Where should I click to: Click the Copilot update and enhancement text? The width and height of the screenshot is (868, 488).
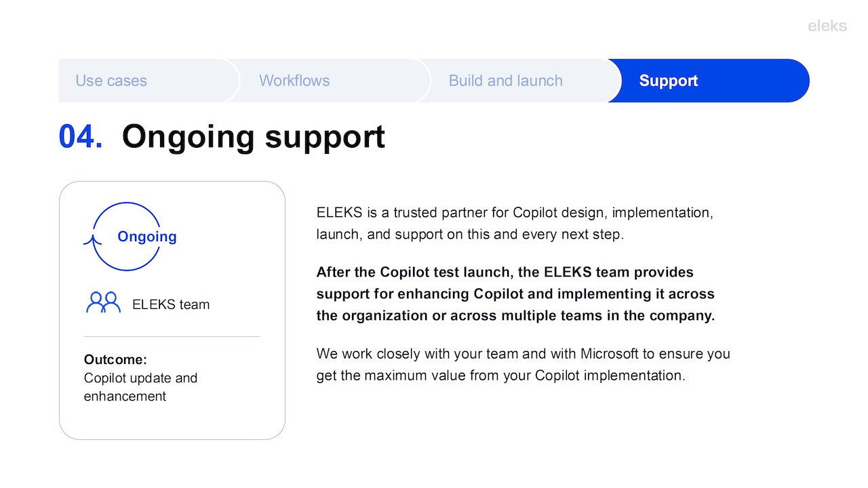pos(140,387)
